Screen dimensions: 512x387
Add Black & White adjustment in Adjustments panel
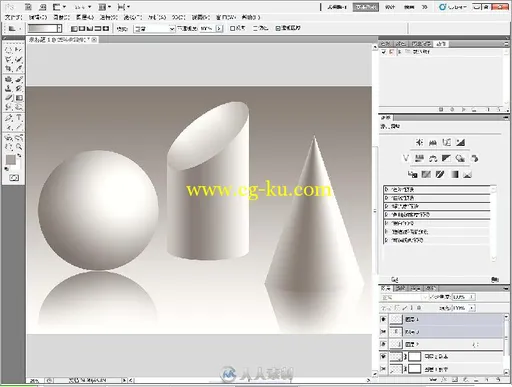[x=447, y=158]
